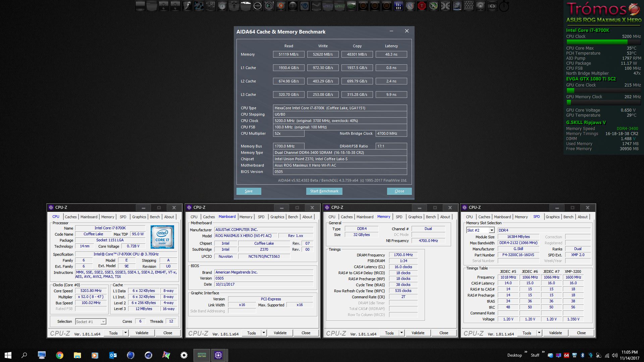Viewport: 644px width, 362px height.
Task: Click the GPU Core Clock bar in the widget
Action: pos(603,90)
